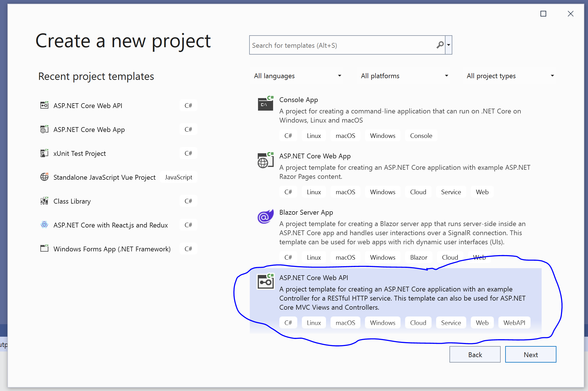The height and width of the screenshot is (391, 588).
Task: Click the Blazor Server App description text
Action: [402, 233]
